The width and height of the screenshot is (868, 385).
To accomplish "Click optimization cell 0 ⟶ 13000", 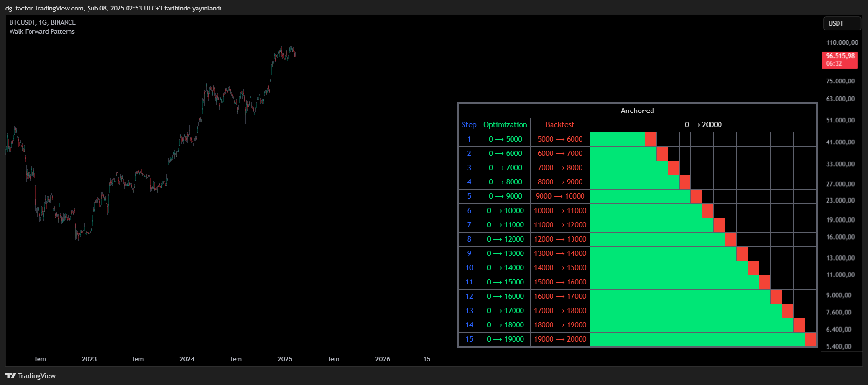I will point(505,253).
